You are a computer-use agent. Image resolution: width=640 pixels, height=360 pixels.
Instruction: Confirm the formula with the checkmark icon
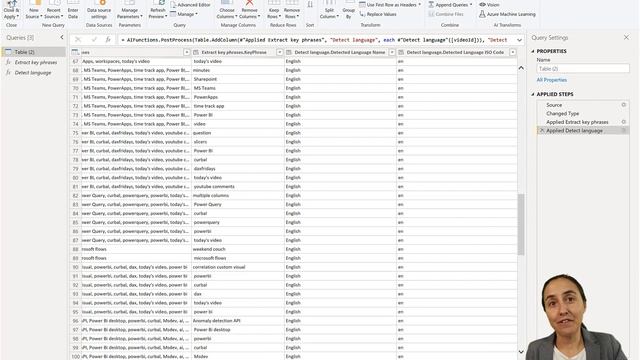(94, 40)
